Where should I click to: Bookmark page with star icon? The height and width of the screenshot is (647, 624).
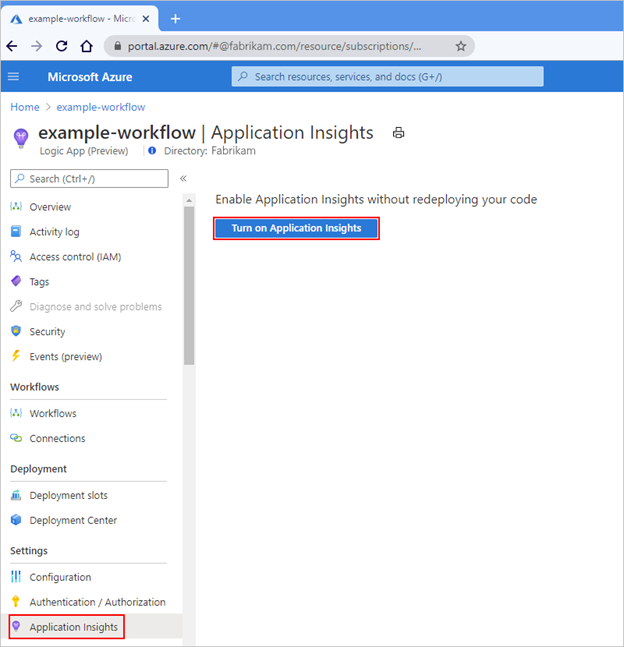[461, 46]
